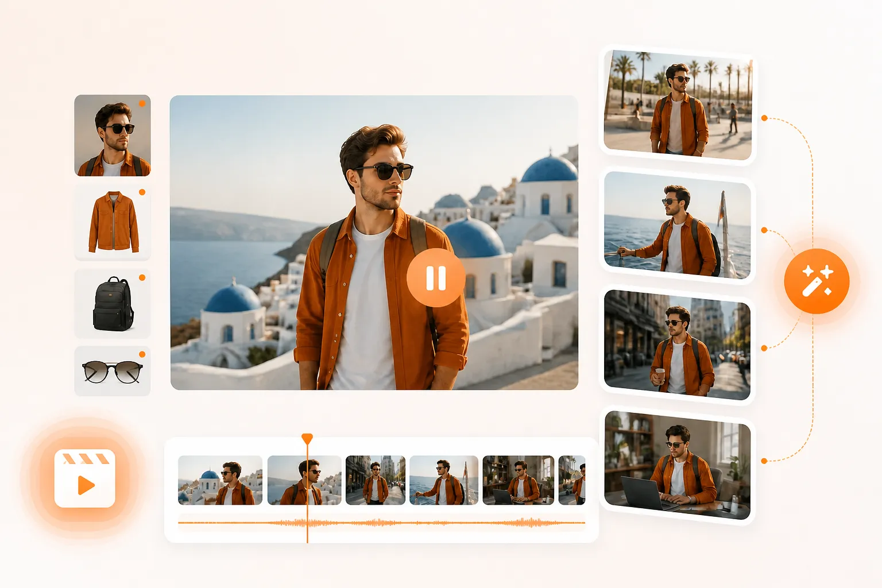Click the orange timeline playhead marker

(307, 439)
